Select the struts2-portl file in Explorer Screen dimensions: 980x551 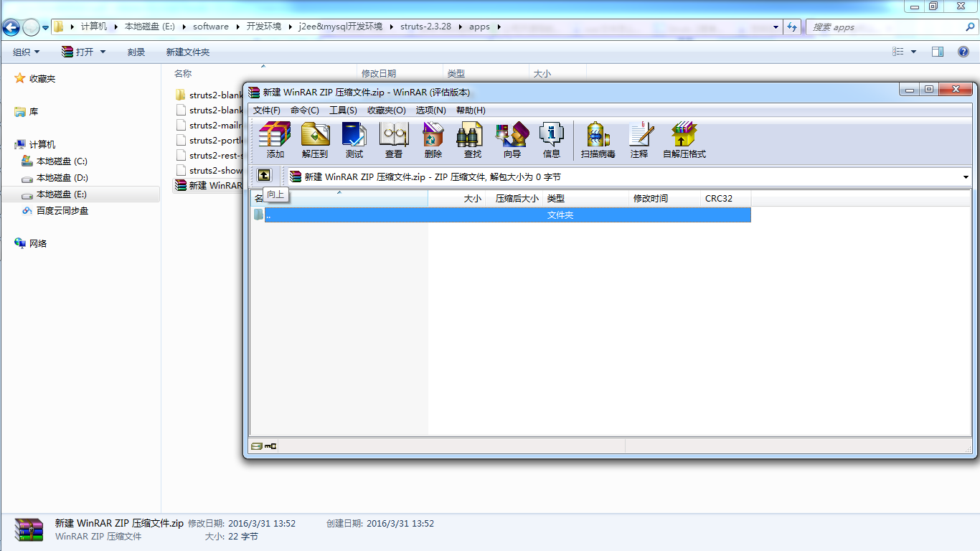[209, 141]
